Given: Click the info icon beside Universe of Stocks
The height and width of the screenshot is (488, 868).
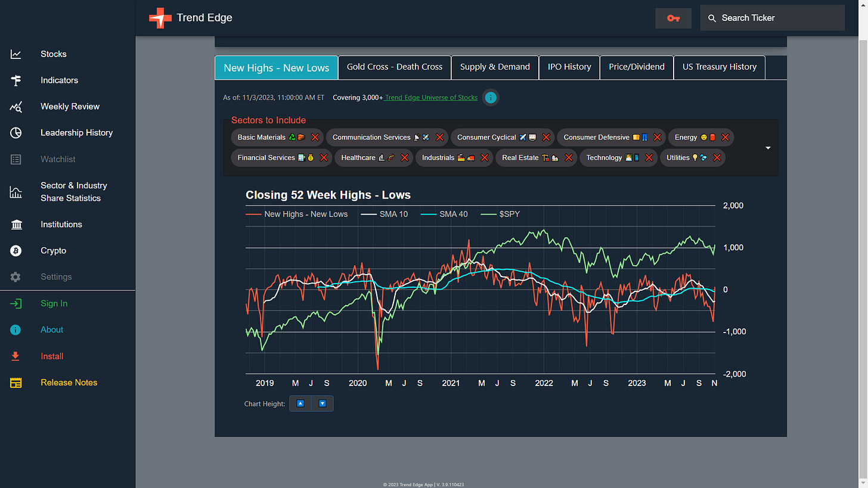Looking at the screenshot, I should point(491,97).
